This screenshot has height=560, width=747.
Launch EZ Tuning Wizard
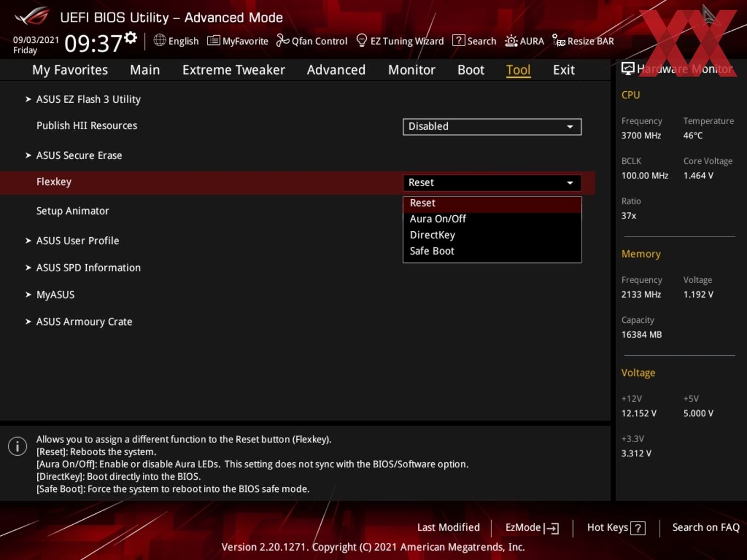click(x=407, y=41)
